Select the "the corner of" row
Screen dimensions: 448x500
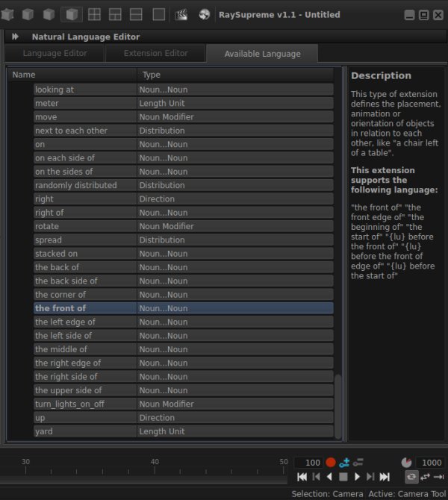(x=184, y=295)
